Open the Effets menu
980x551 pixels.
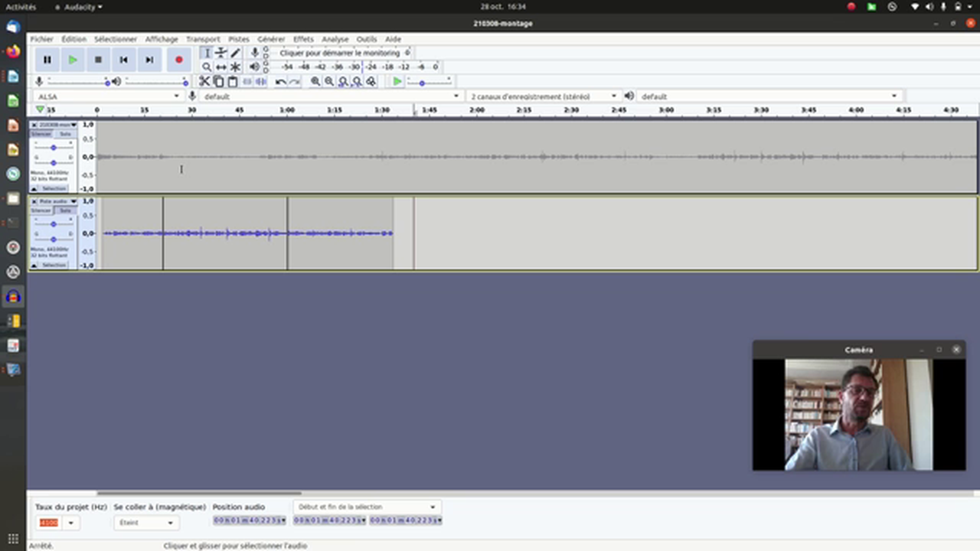pos(303,39)
